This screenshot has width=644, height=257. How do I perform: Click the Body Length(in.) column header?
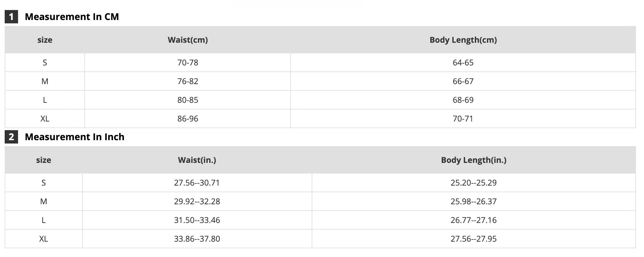(x=473, y=160)
